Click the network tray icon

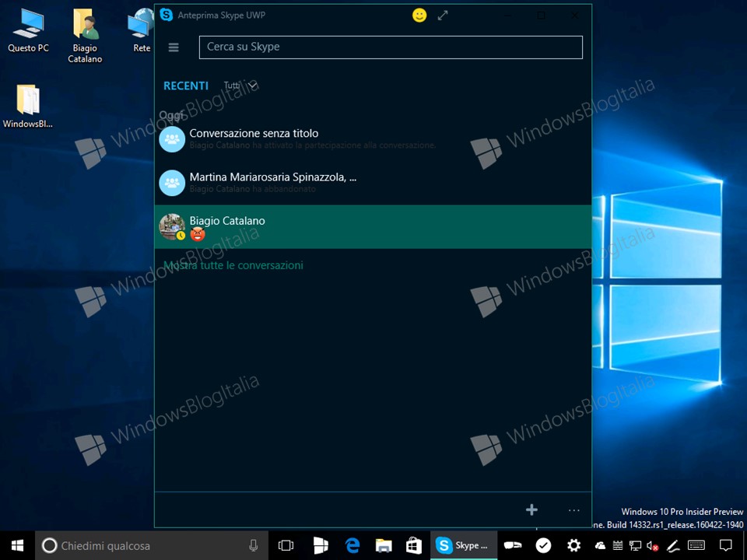coord(635,546)
